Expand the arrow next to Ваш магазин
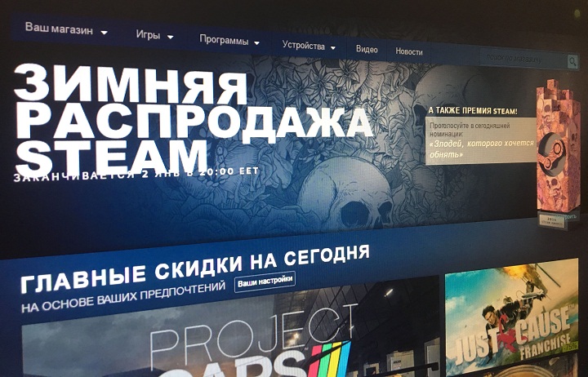The height and width of the screenshot is (377, 588). pos(105,33)
